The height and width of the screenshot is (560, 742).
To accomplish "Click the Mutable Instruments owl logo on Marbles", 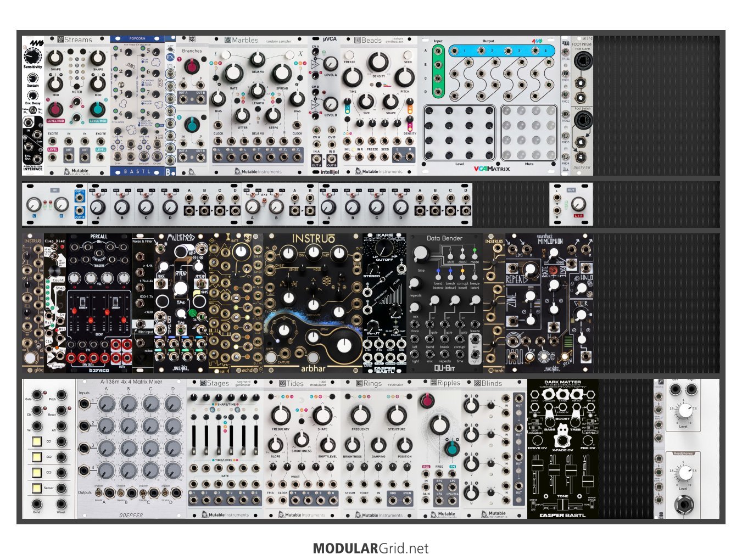I will coord(237,171).
